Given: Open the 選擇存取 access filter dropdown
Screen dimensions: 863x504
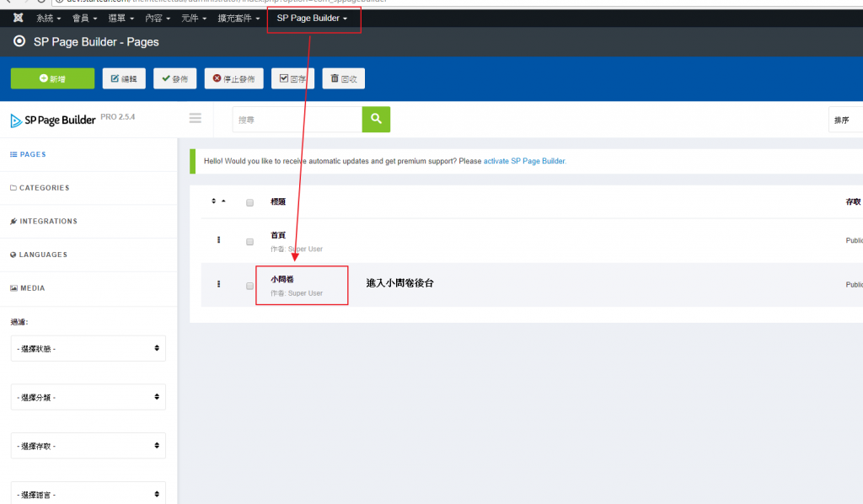Looking at the screenshot, I should point(88,446).
